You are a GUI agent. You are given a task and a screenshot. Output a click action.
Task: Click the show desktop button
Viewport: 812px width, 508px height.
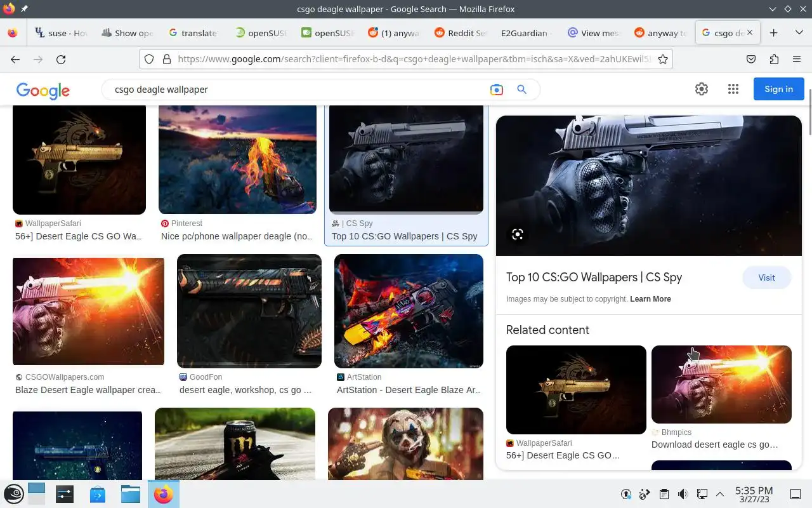796,494
